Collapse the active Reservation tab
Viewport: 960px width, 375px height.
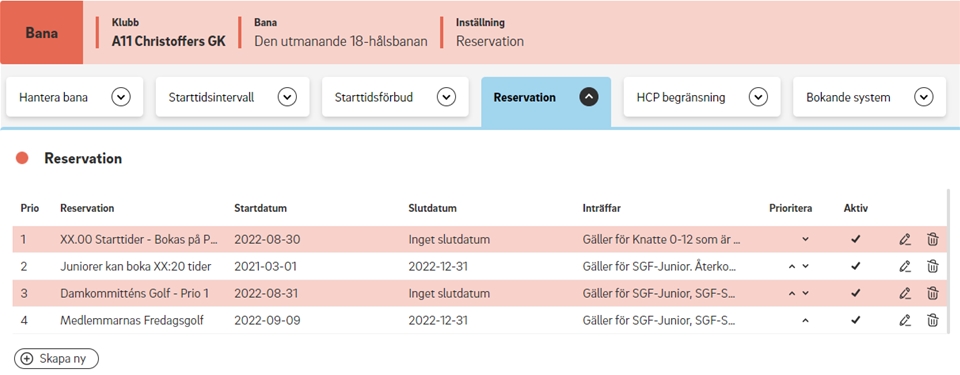[x=589, y=97]
